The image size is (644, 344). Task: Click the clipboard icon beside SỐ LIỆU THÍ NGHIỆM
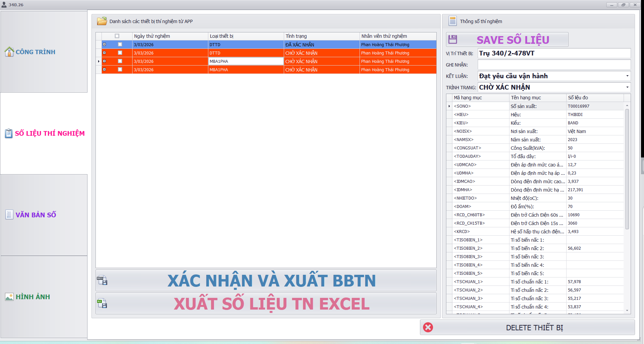(9, 133)
